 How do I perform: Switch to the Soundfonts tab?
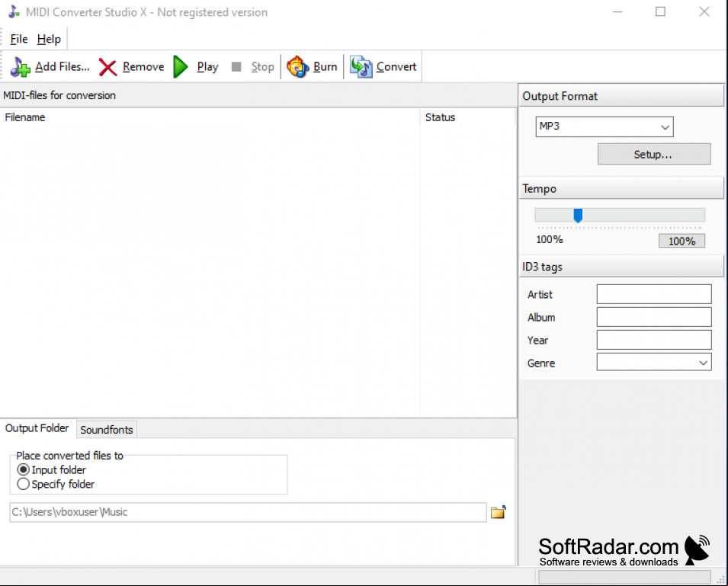pos(106,430)
